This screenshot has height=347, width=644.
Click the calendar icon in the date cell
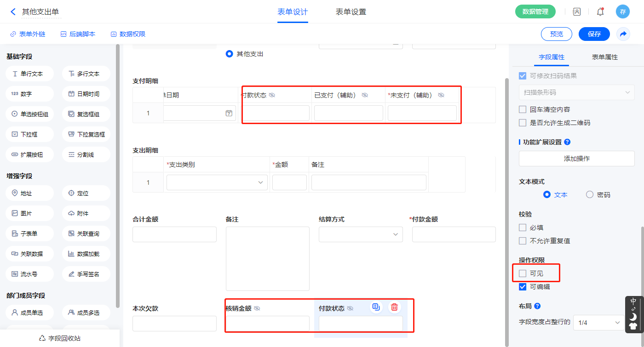229,113
